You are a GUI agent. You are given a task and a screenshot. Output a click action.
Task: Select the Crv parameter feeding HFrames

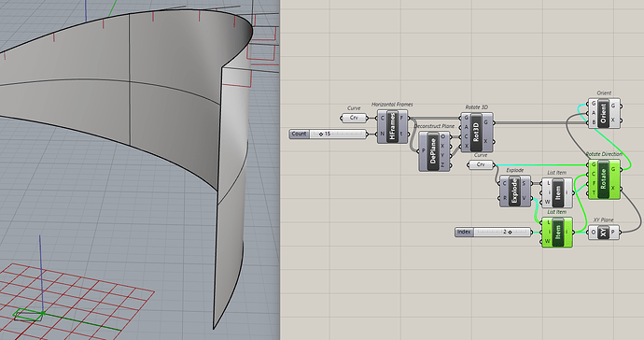354,118
